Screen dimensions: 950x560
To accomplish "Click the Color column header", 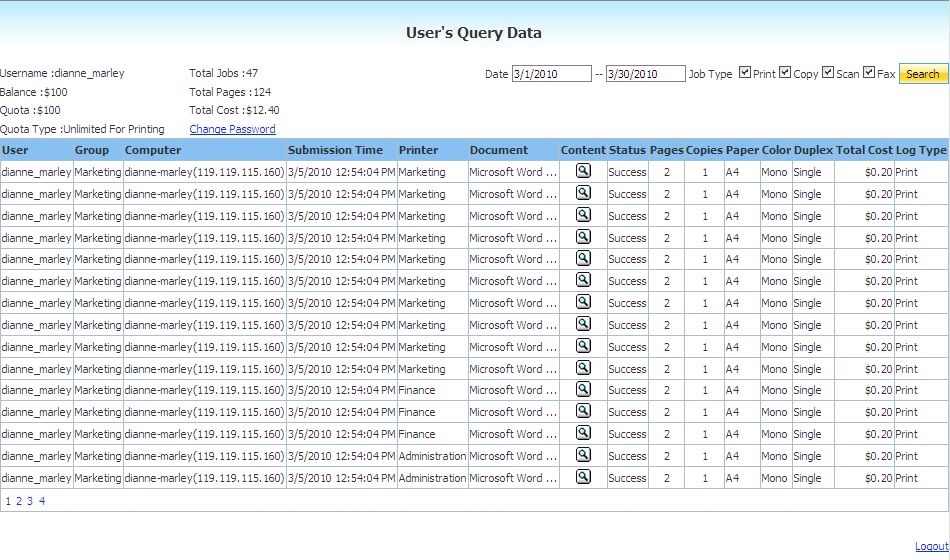I will (776, 150).
